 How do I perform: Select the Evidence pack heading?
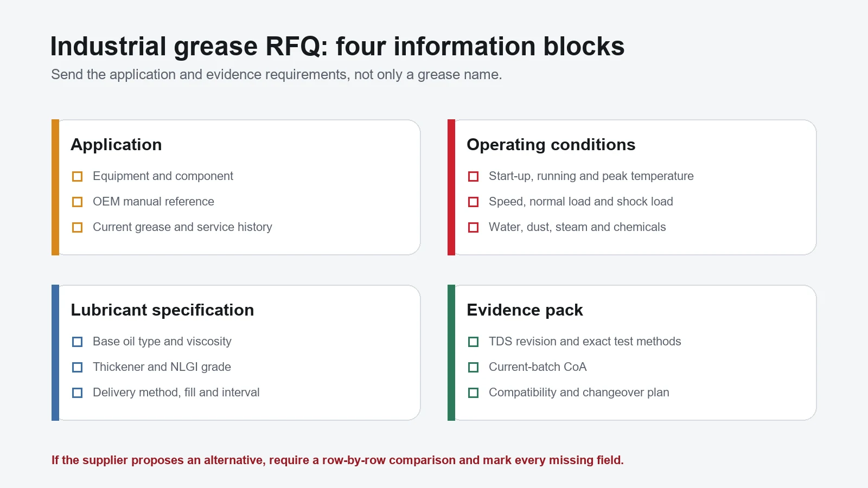coord(525,310)
